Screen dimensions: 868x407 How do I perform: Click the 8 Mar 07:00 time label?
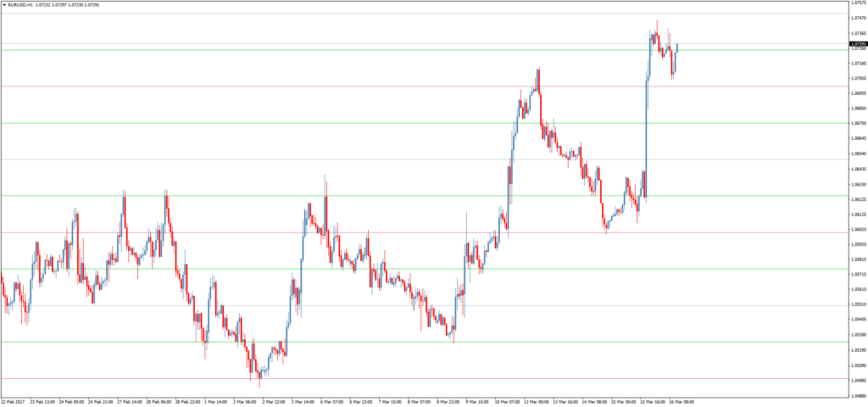(420, 402)
